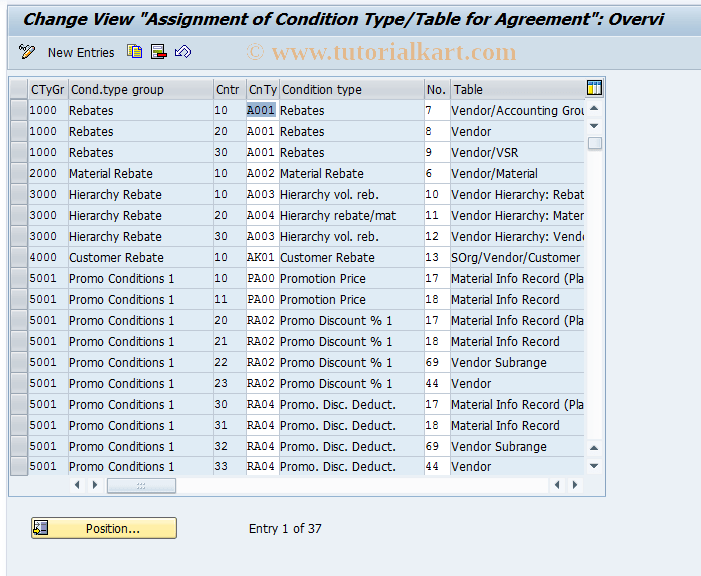This screenshot has height=576, width=701.
Task: Select row selector for Promo Discount Cntr 22
Action: click(19, 362)
